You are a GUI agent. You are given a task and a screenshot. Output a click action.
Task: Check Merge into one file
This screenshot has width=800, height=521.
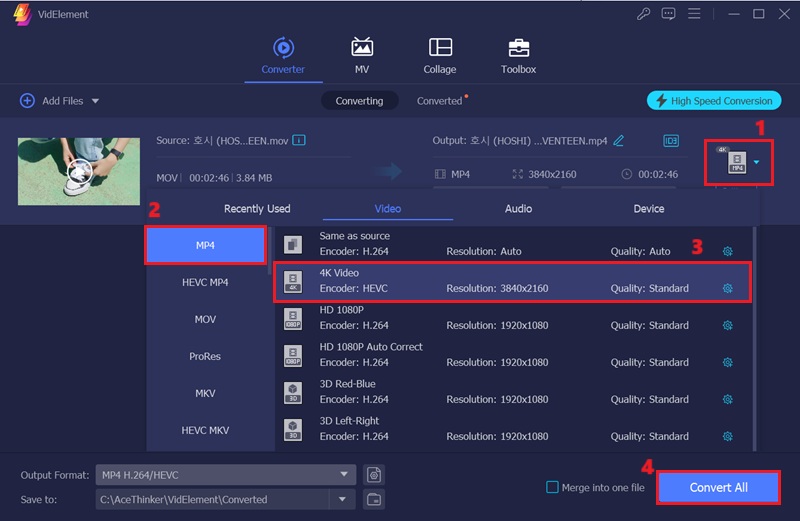(552, 487)
